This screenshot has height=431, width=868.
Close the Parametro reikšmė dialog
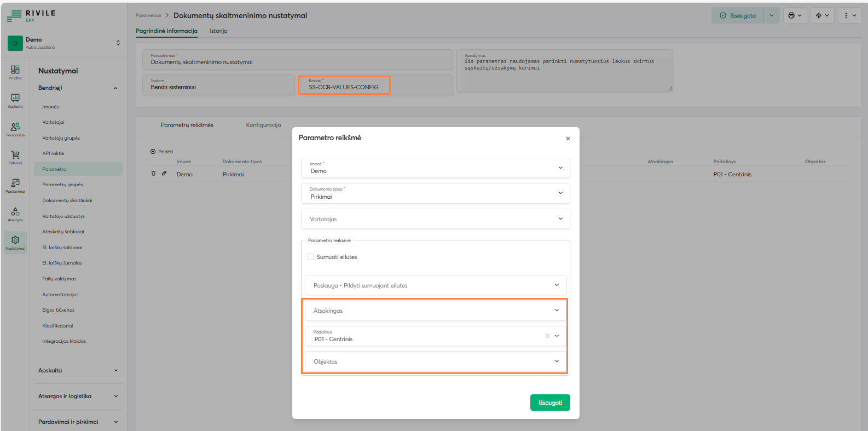pyautogui.click(x=568, y=139)
